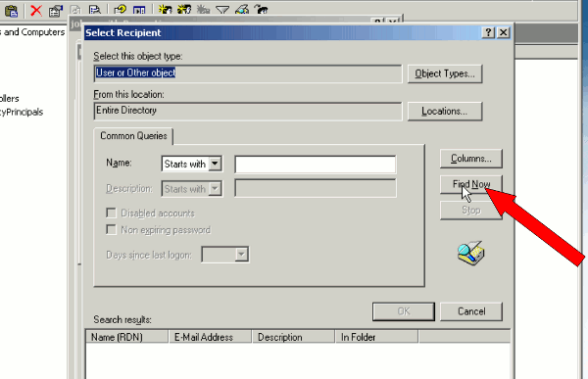Cancel the Select Recipient dialog

[x=471, y=311]
